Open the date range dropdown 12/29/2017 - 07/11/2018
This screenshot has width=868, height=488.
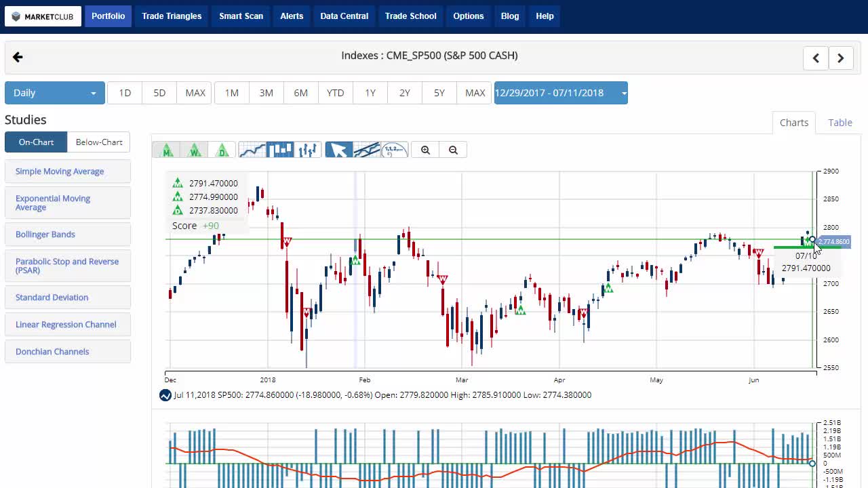pyautogui.click(x=561, y=93)
